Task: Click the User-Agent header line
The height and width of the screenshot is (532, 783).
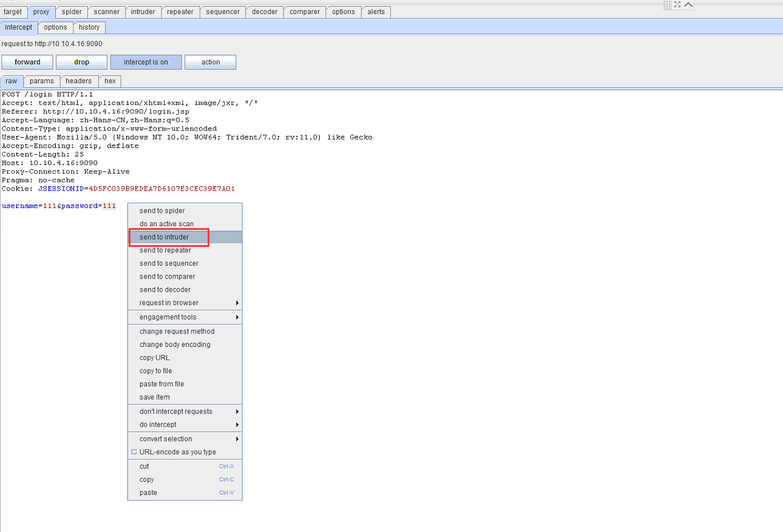Action: 187,137
